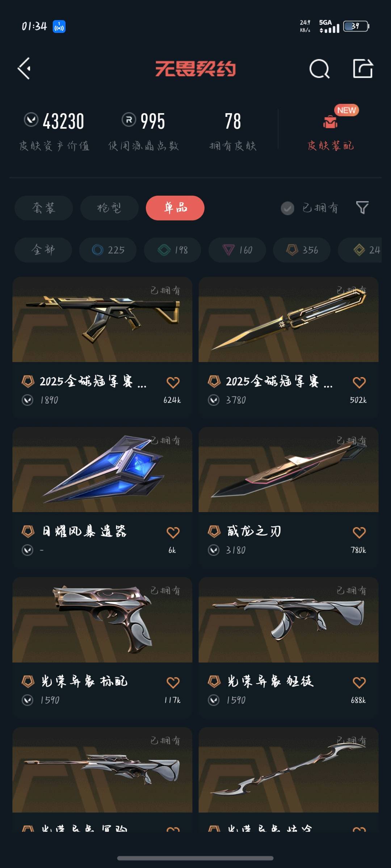Favorite 戯龙之刃 via heart icon
Screen dimensions: 391x868
(359, 532)
